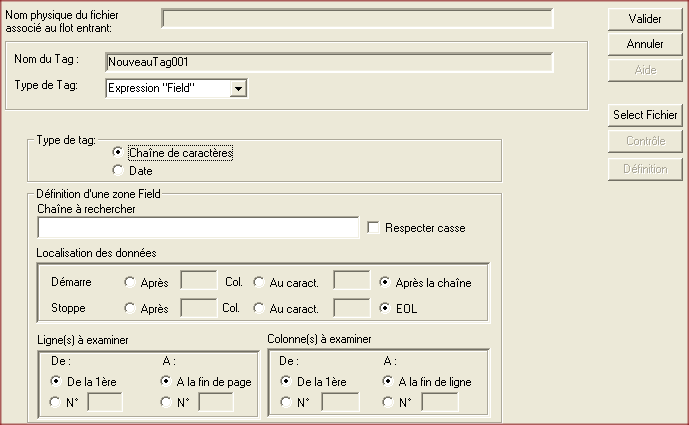689x425 pixels.
Task: Click the physical file name field
Action: (357, 19)
